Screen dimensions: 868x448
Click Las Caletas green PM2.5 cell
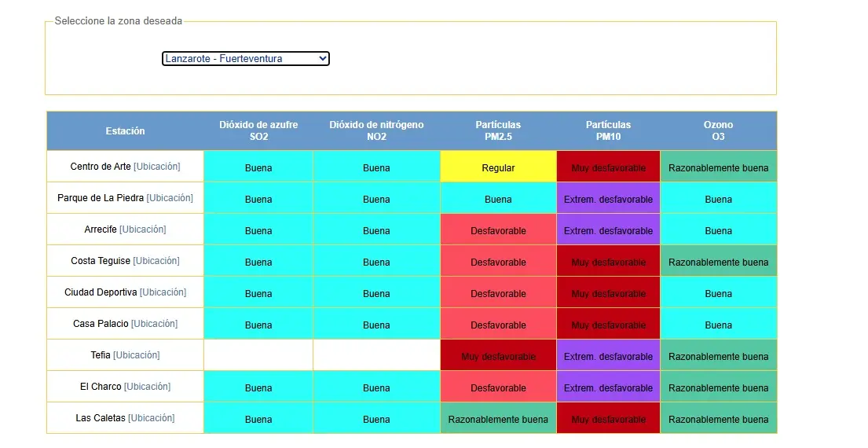click(x=498, y=419)
